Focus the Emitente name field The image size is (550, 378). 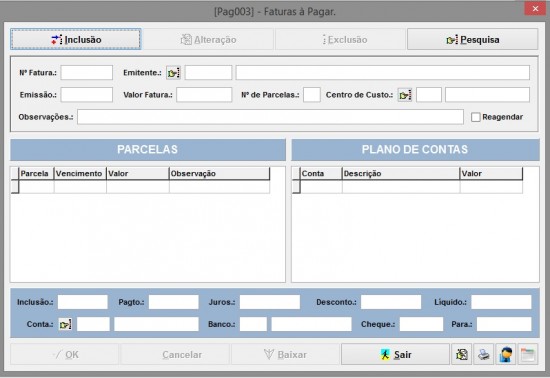point(383,73)
